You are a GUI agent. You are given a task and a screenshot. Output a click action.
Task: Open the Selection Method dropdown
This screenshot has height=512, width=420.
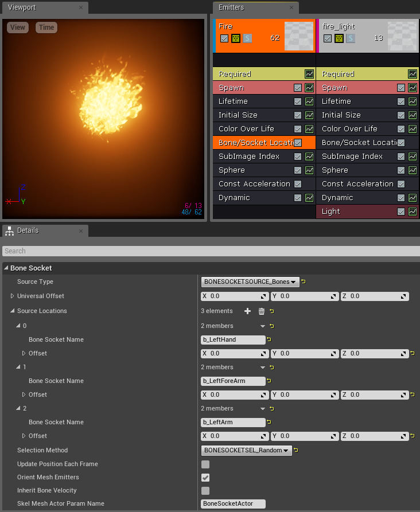click(x=246, y=450)
